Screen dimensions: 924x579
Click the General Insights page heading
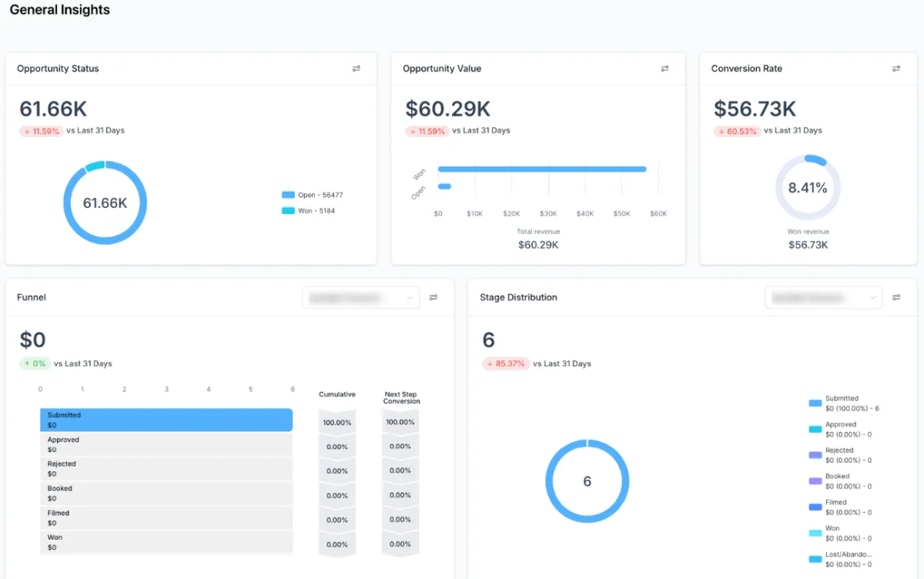coord(59,10)
